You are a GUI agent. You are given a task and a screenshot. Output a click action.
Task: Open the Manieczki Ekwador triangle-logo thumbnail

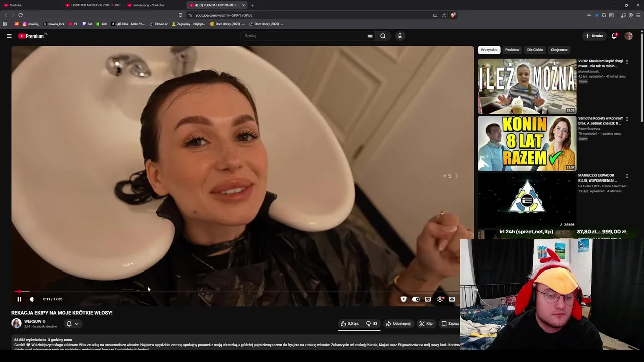pos(527,201)
